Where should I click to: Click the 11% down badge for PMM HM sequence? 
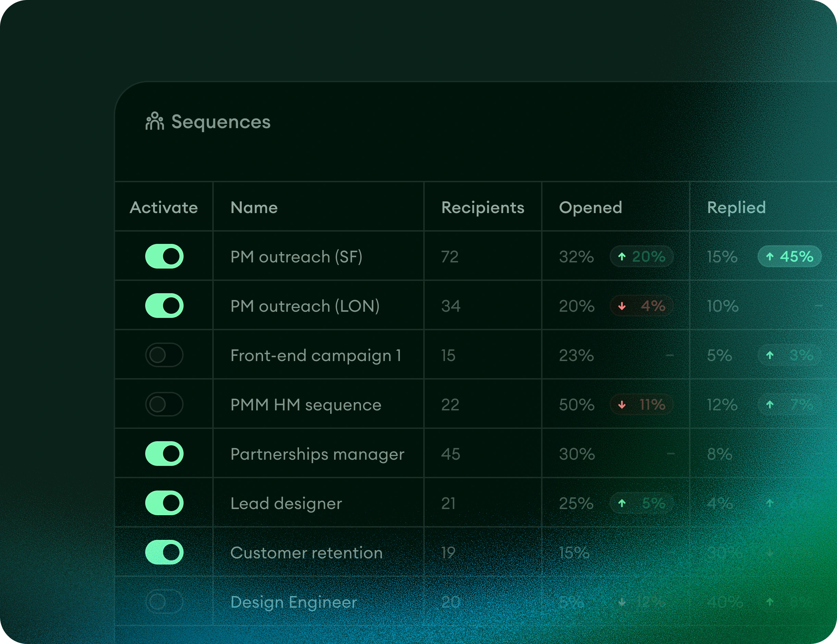pyautogui.click(x=641, y=404)
